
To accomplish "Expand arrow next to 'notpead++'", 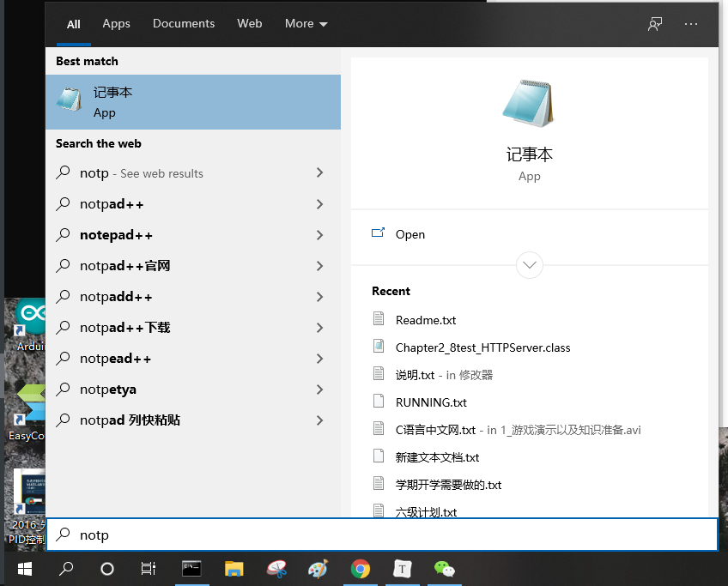I will (x=319, y=358).
